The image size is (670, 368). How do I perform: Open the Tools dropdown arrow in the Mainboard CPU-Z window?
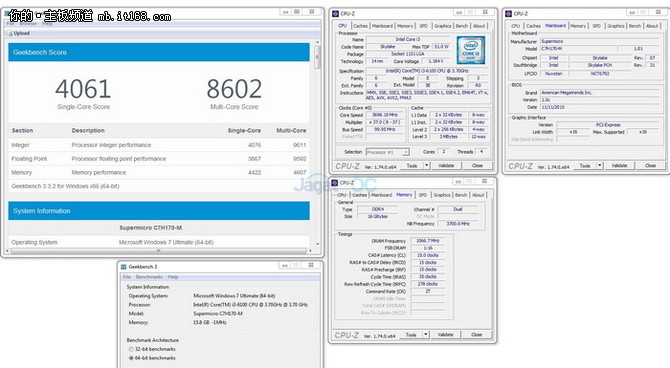pyautogui.click(x=599, y=165)
